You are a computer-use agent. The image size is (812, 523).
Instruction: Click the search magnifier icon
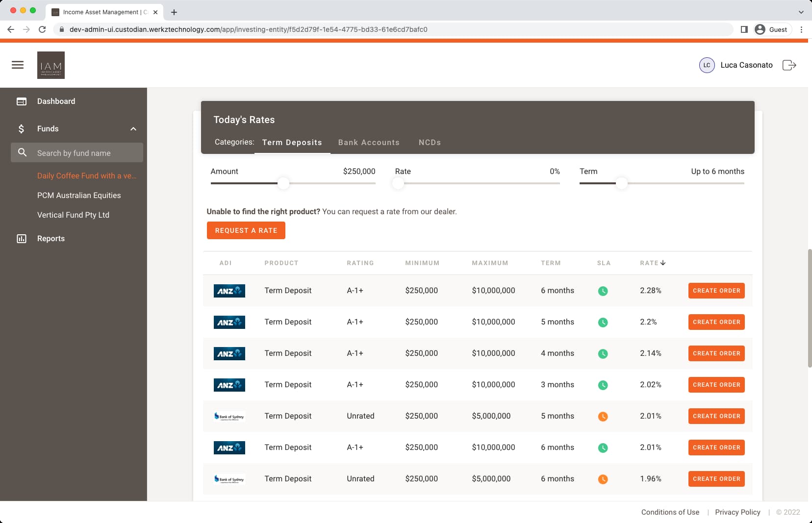click(22, 152)
